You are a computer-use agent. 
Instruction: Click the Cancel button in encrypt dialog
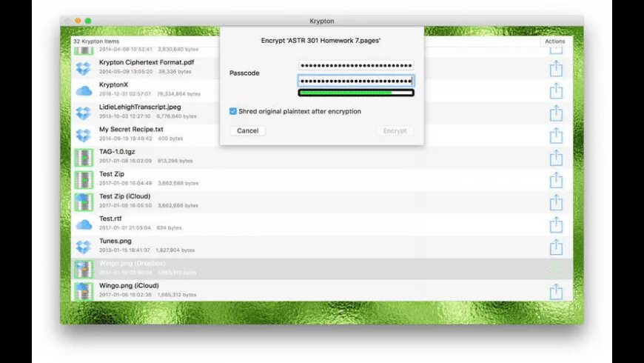tap(248, 130)
